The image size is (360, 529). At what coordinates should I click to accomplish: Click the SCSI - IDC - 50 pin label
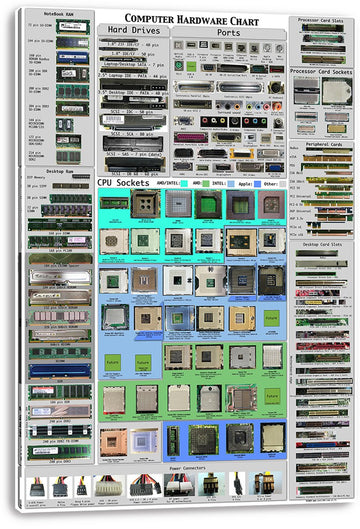[132, 111]
